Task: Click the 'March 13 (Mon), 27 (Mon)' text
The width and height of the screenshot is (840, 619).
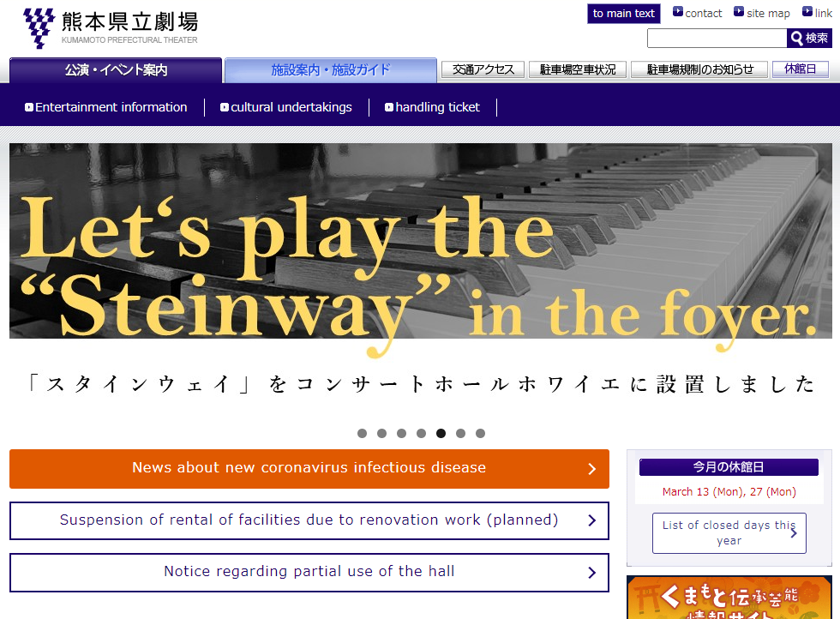Action: point(729,491)
